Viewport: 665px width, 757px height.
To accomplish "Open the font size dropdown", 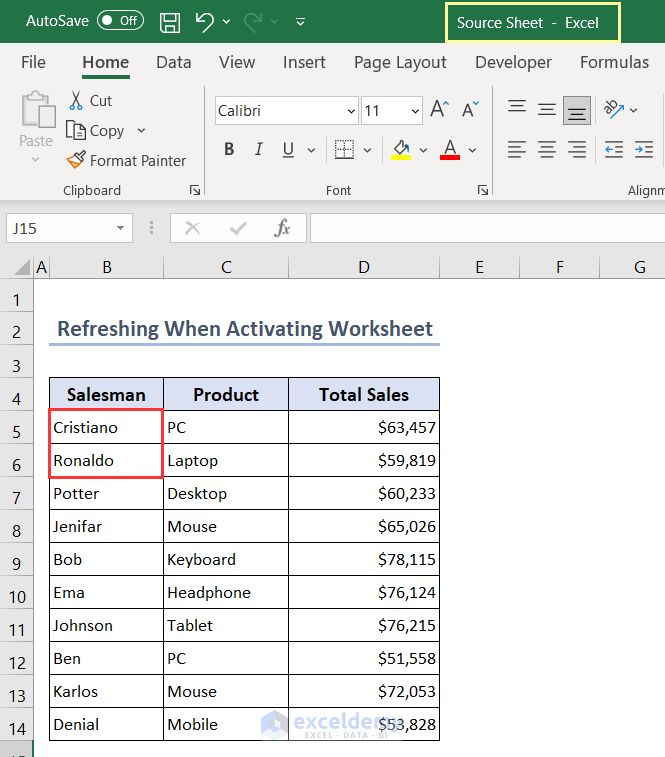I will 414,111.
